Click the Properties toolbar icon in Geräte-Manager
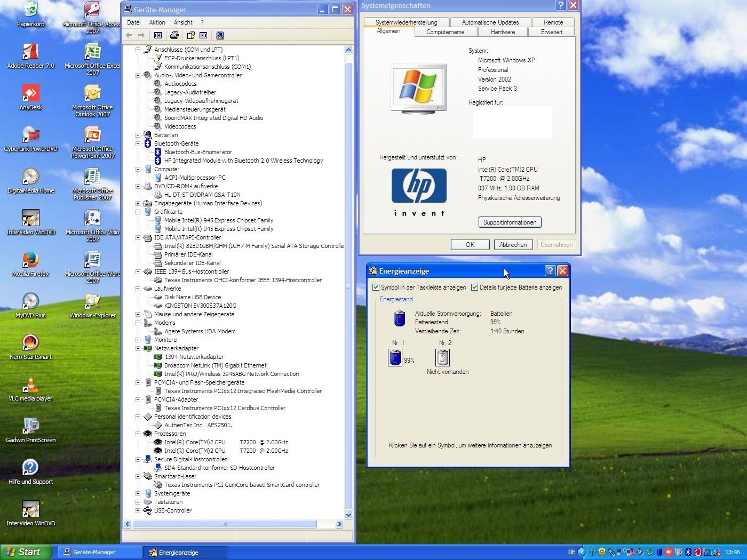The image size is (747, 560). click(x=190, y=35)
